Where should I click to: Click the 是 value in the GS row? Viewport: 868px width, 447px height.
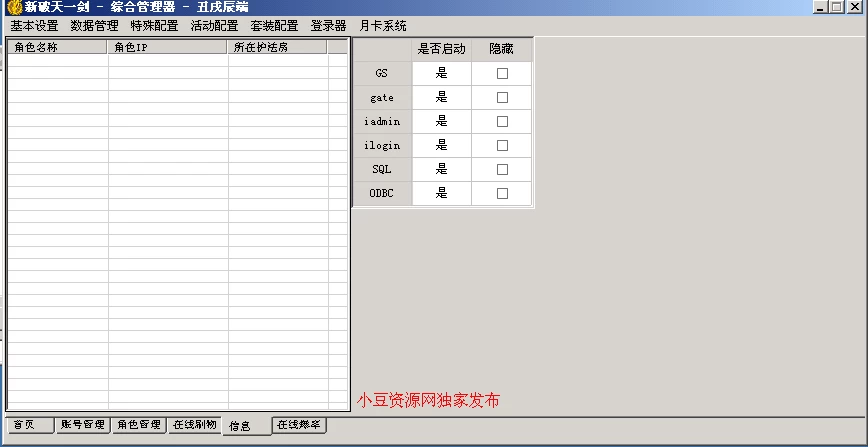(441, 73)
